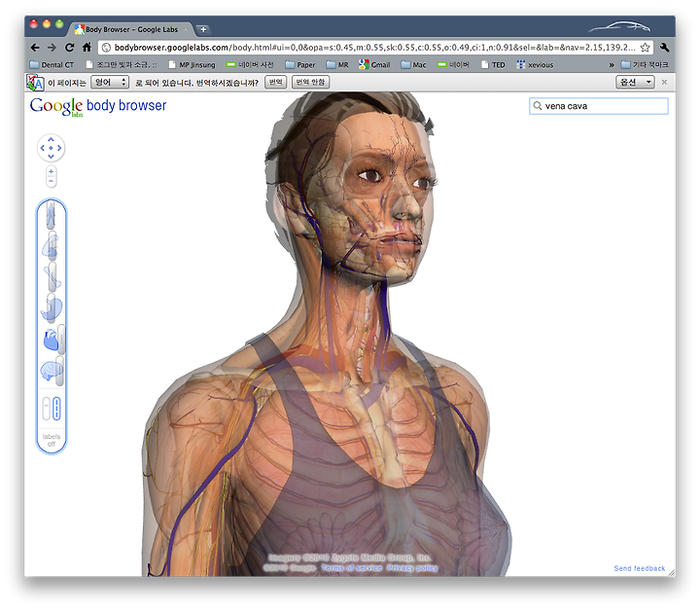Switch to single slider mode
The height and width of the screenshot is (610, 700).
point(46,409)
